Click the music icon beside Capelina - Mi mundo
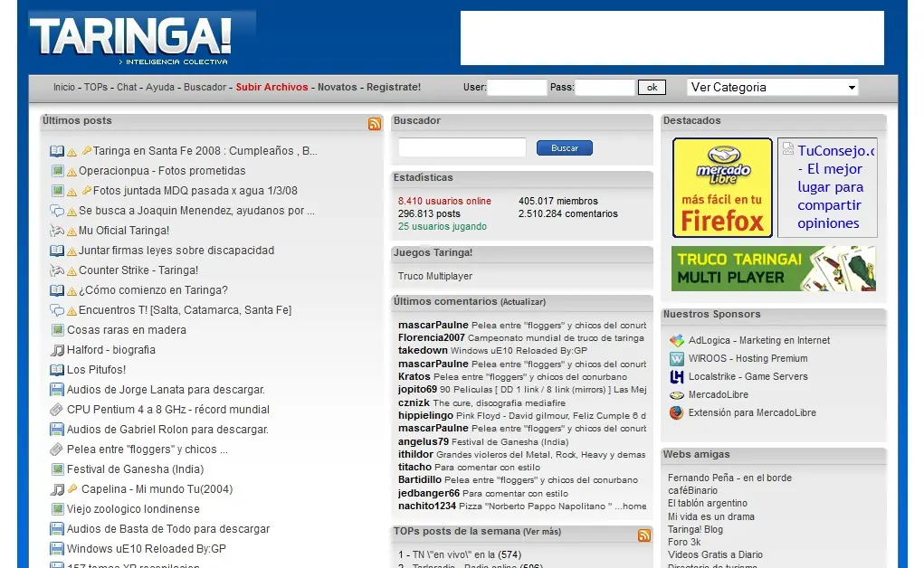This screenshot has height=568, width=924. pos(57,489)
